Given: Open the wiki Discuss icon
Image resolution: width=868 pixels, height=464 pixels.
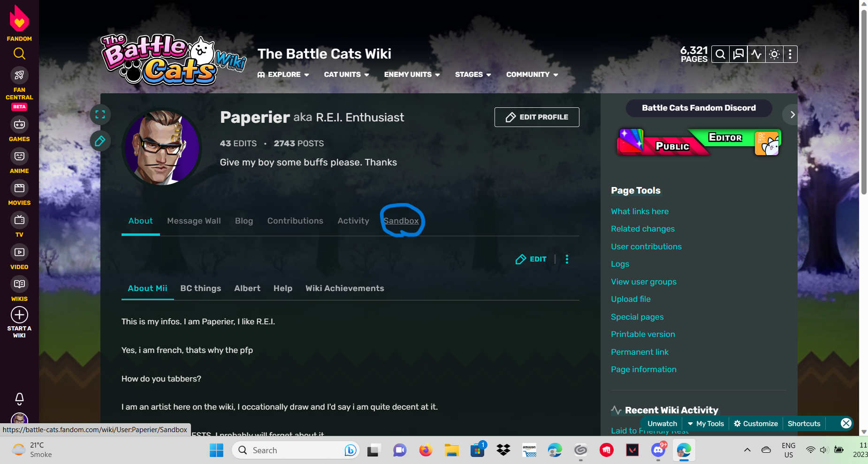Looking at the screenshot, I should [739, 54].
